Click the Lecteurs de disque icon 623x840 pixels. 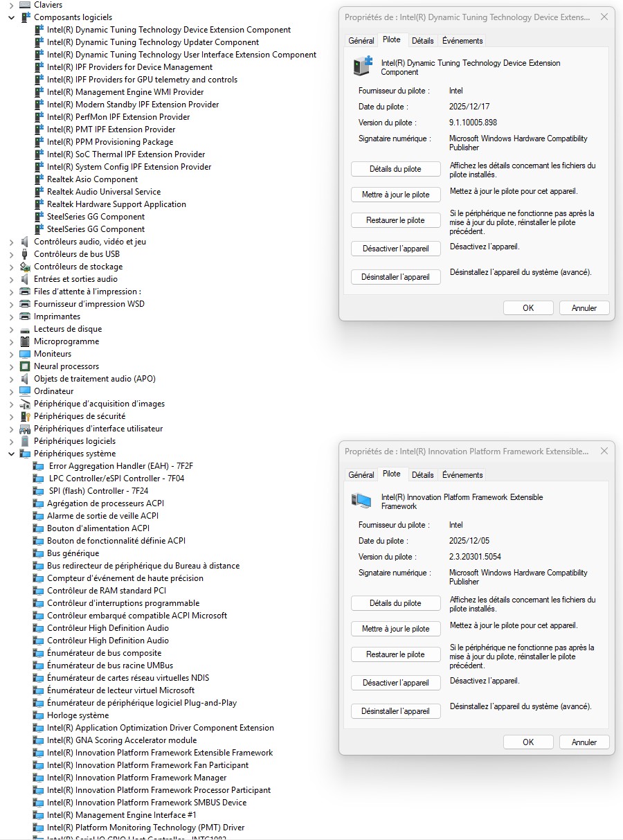pos(25,329)
